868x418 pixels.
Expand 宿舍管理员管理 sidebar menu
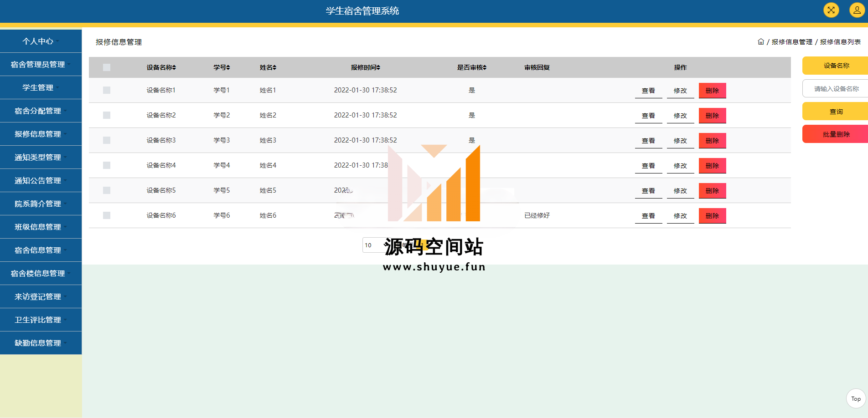(41, 64)
